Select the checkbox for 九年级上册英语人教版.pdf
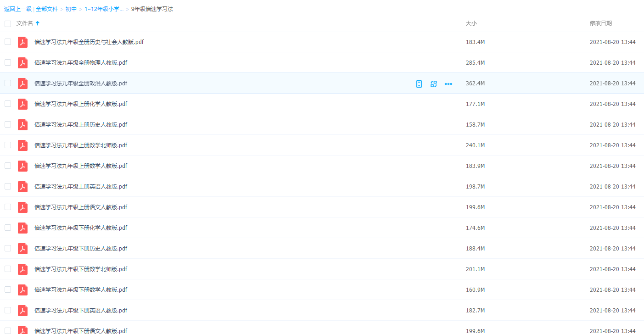This screenshot has width=644, height=334. point(8,186)
